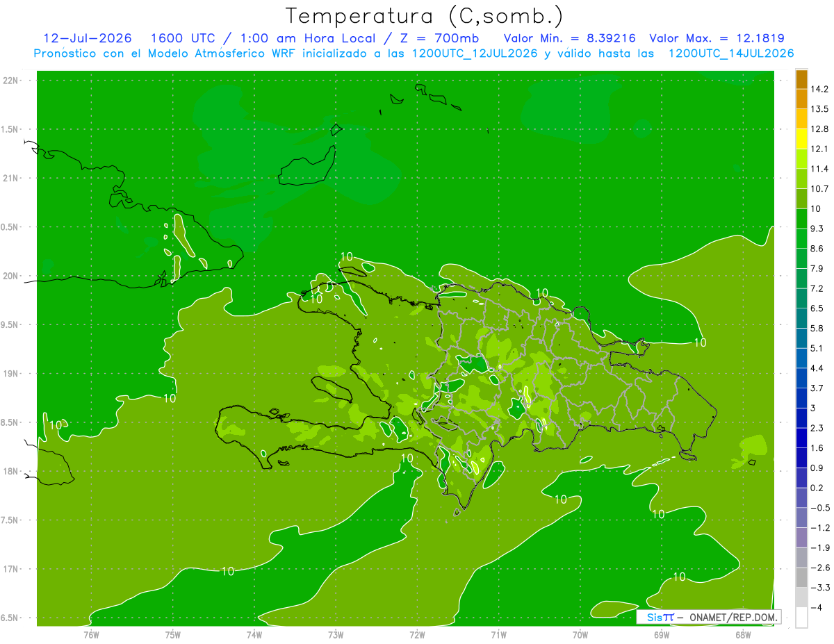Click the blue legend swatch between 3 and 3.7

click(801, 398)
